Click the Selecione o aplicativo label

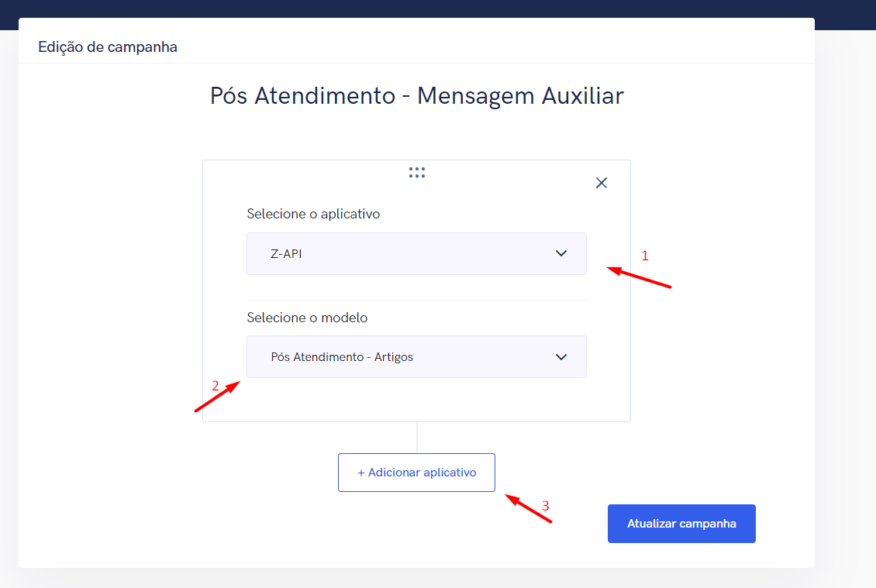[x=313, y=214]
